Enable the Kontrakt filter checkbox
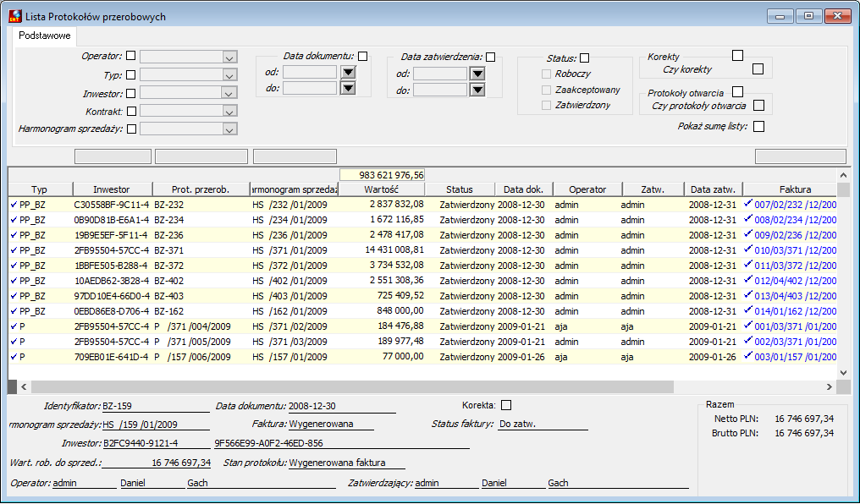The height and width of the screenshot is (504, 860). [x=132, y=112]
